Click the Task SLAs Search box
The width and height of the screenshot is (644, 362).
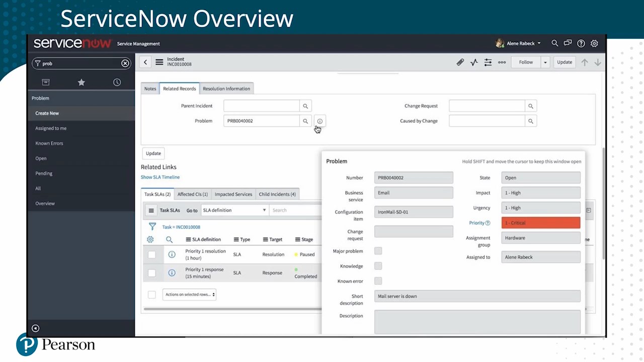(x=295, y=211)
